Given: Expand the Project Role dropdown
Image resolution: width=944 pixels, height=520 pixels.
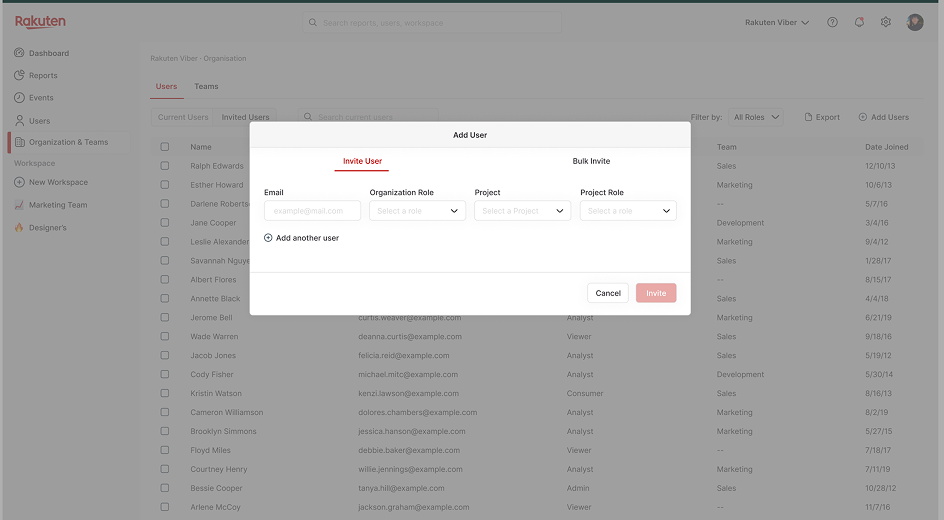Looking at the screenshot, I should 628,211.
